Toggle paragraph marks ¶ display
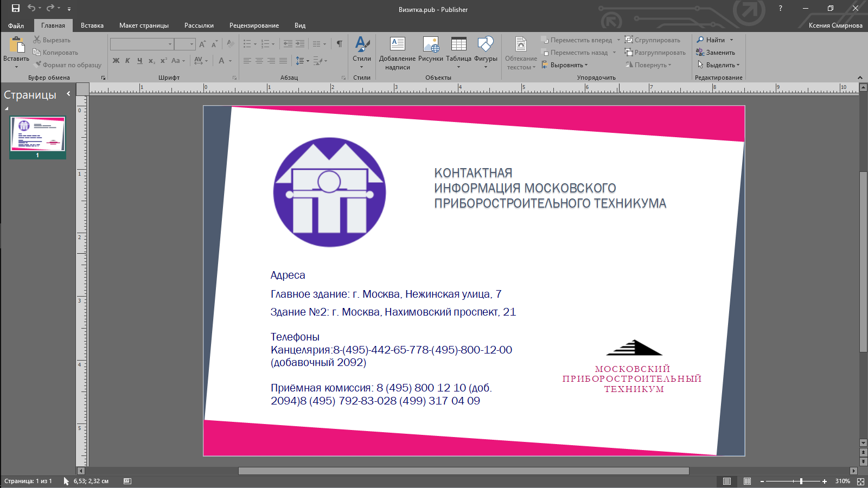868x488 pixels. [x=339, y=44]
